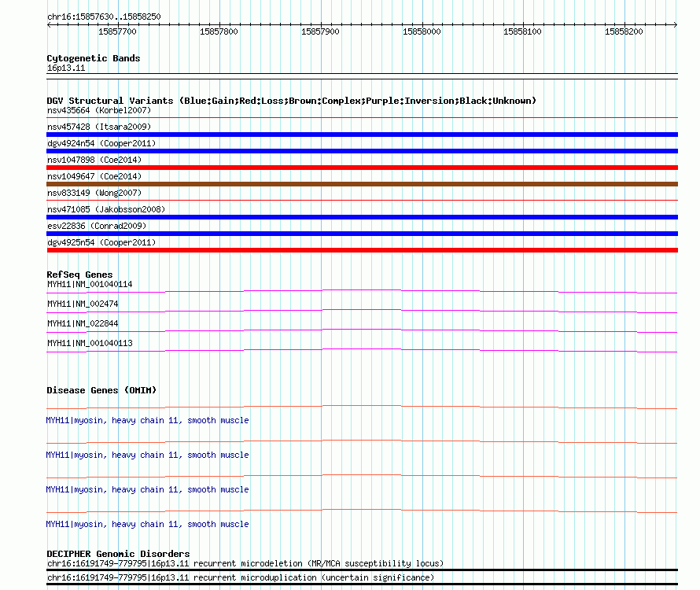The width and height of the screenshot is (700, 590).
Task: Select transcript MYH11|NM_001040113
Action: coord(90,344)
